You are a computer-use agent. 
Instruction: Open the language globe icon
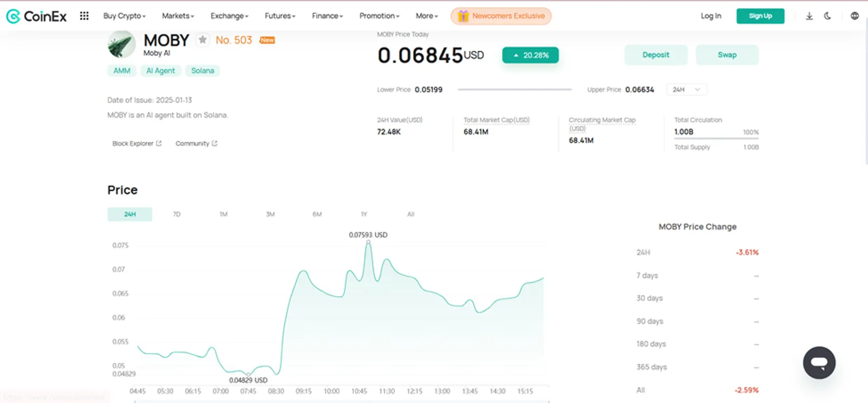tap(854, 16)
